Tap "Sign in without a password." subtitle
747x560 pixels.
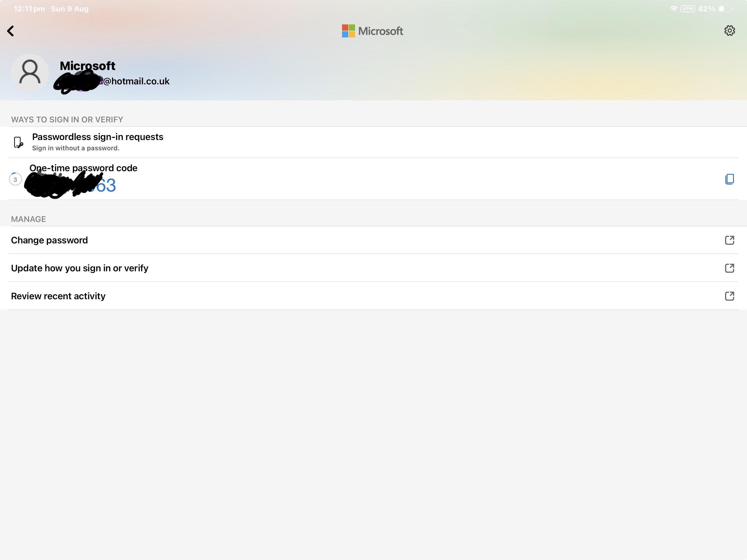pos(76,148)
